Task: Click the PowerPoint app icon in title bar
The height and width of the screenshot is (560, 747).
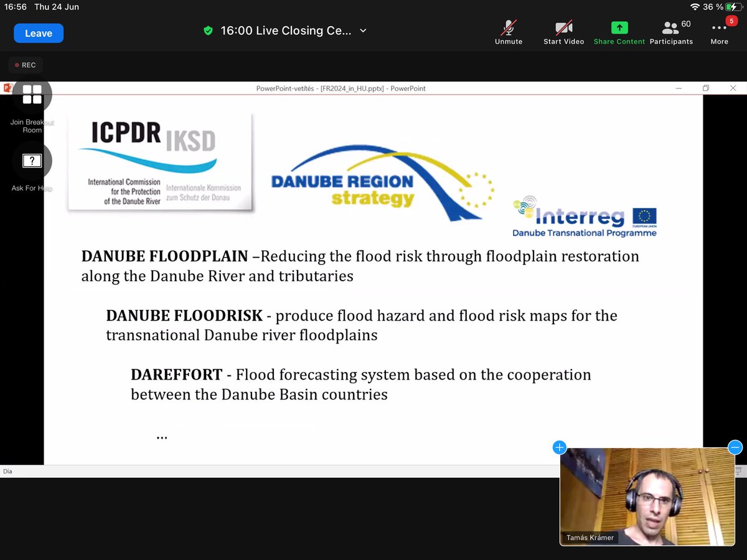Action: coord(8,88)
